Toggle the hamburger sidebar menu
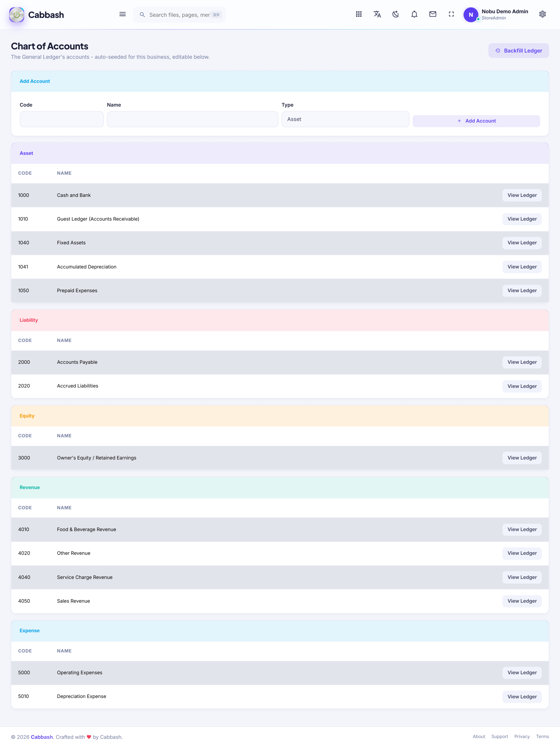 coord(122,14)
